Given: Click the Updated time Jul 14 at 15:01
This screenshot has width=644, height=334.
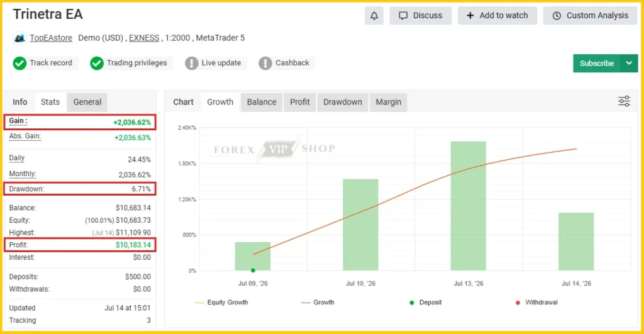Looking at the screenshot, I should point(127,308).
